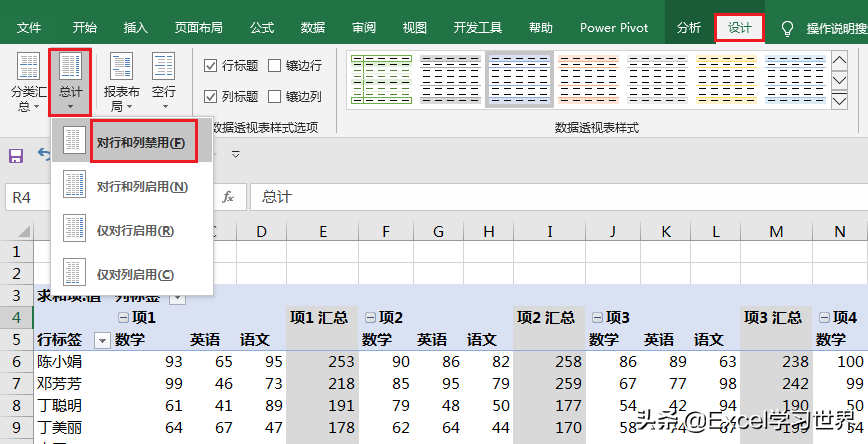Show the next row of pivot table styles
The height and width of the screenshot is (444, 868).
point(840,81)
